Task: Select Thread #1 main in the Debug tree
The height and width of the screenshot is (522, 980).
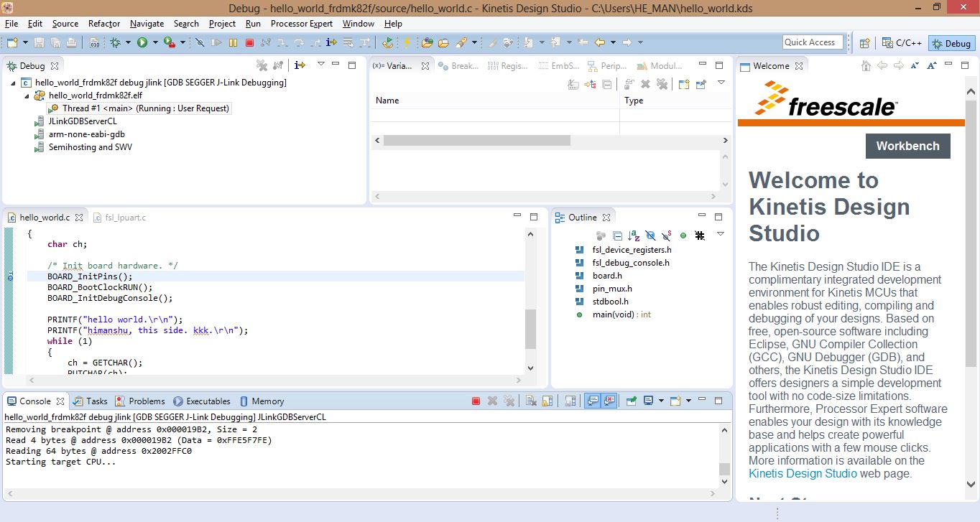Action: [139, 108]
